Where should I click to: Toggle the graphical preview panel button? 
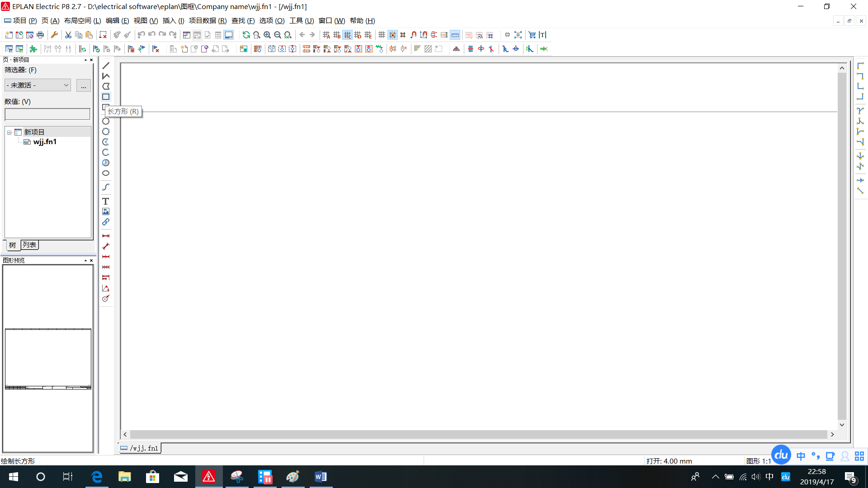(x=229, y=35)
